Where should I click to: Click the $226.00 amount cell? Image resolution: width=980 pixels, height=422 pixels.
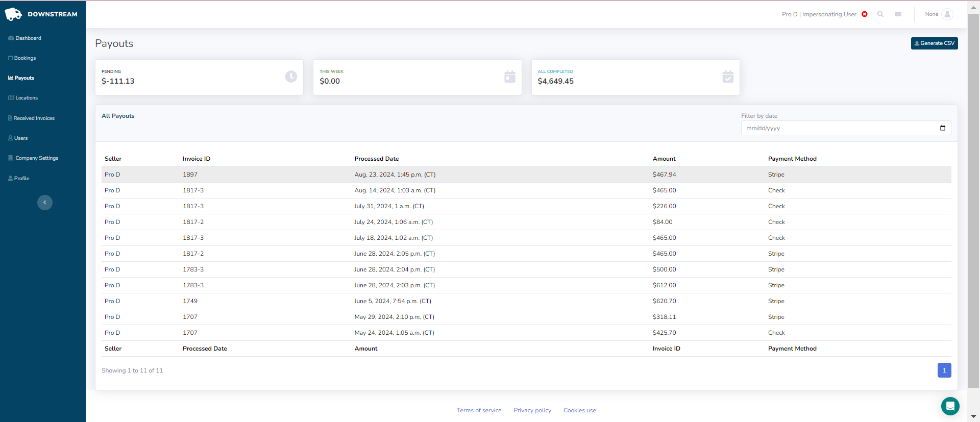(664, 206)
